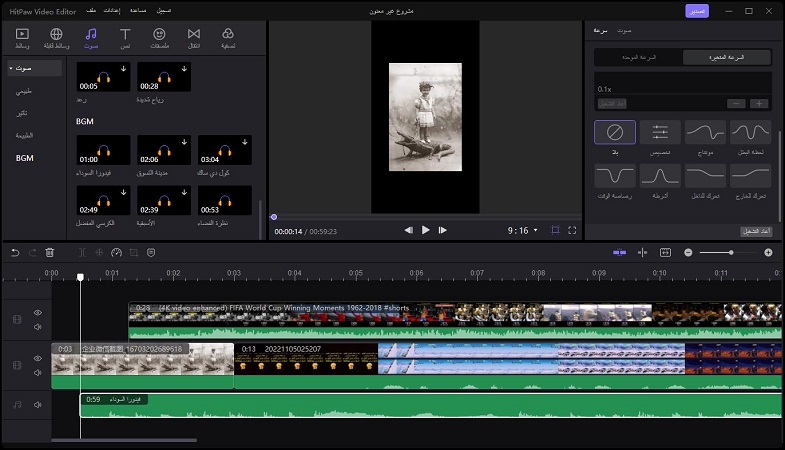Screen dimensions: 785x450
Task: Click the purple Export button
Action: 697,11
